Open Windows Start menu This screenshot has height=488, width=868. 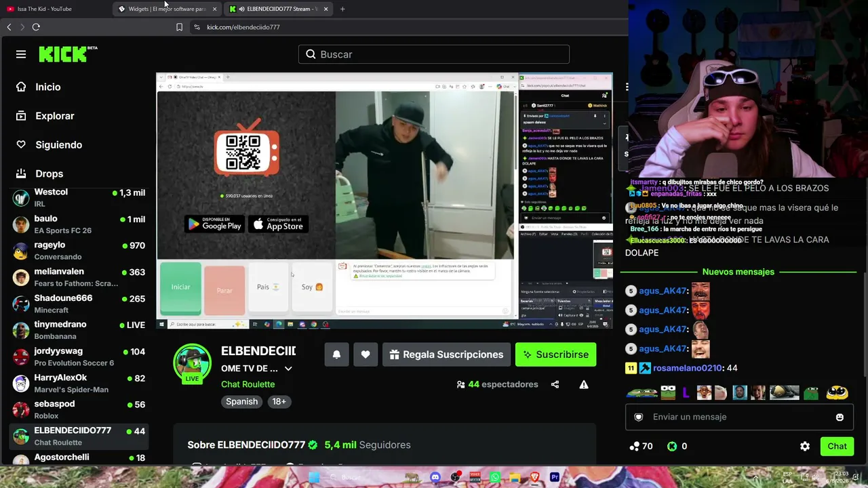pyautogui.click(x=315, y=477)
